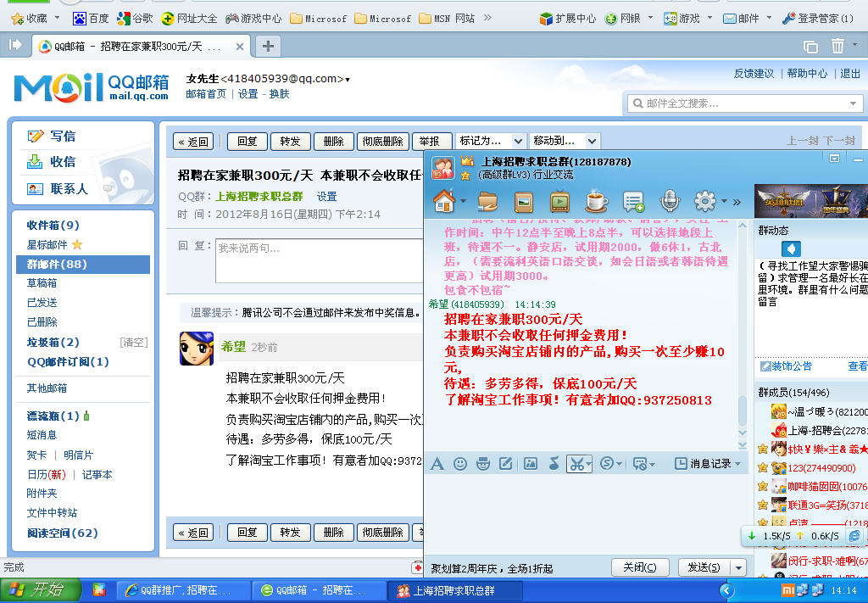Click the top 转发 button
This screenshot has width=868, height=603.
click(290, 142)
